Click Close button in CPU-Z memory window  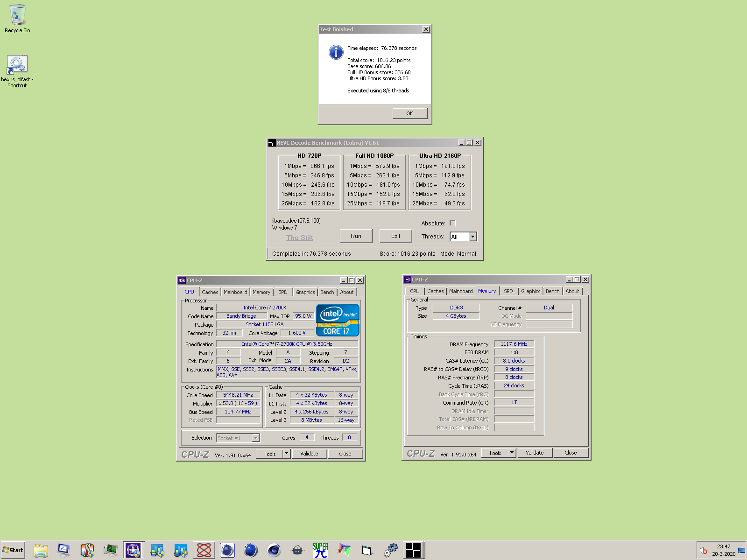[571, 453]
